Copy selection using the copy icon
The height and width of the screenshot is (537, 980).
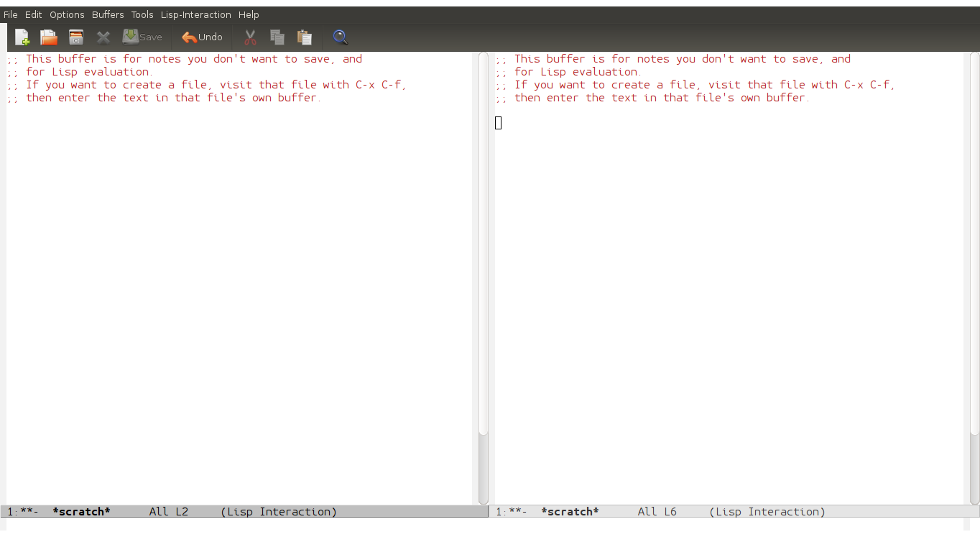pos(277,37)
